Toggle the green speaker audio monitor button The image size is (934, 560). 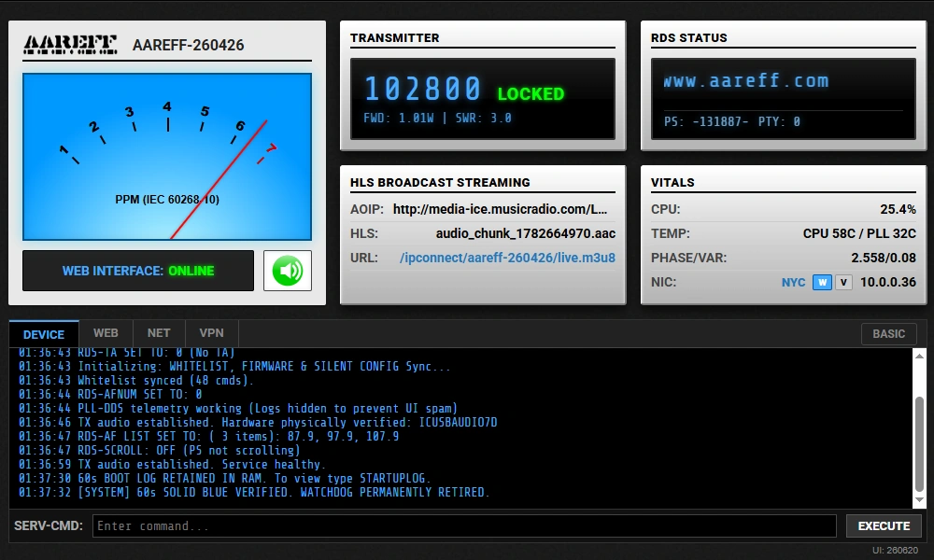[x=288, y=271]
